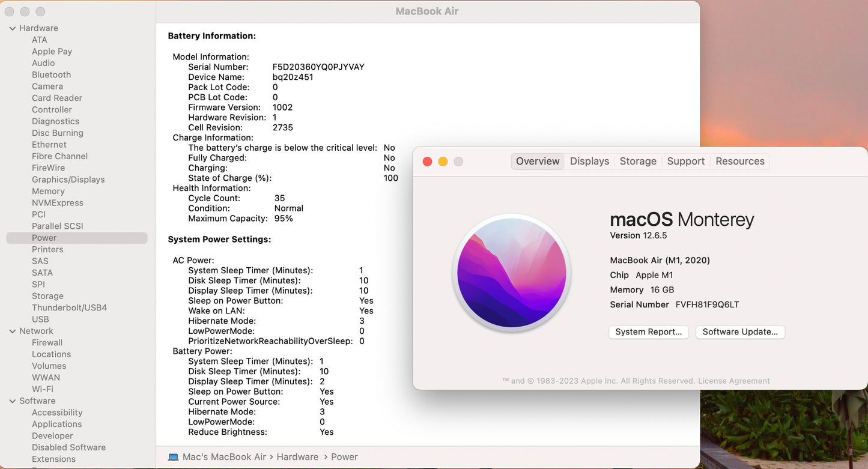Select SAS in the sidebar
The image size is (868, 469).
(x=40, y=261)
